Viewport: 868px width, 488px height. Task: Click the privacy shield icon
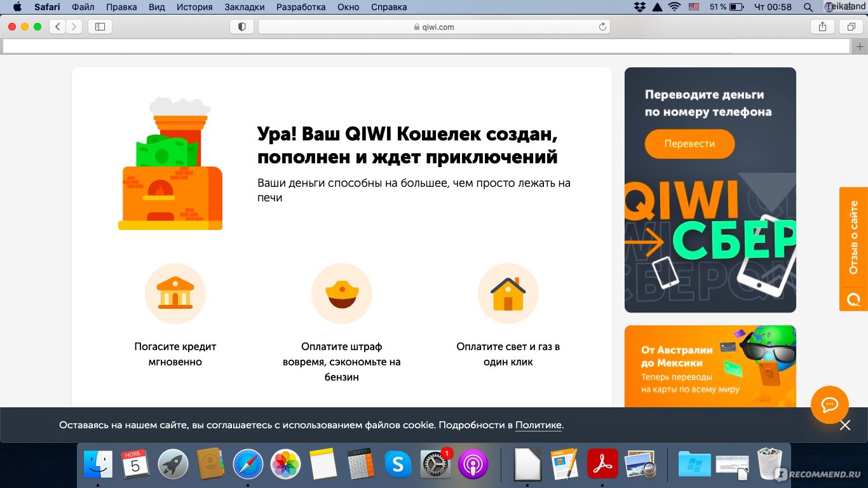(241, 27)
